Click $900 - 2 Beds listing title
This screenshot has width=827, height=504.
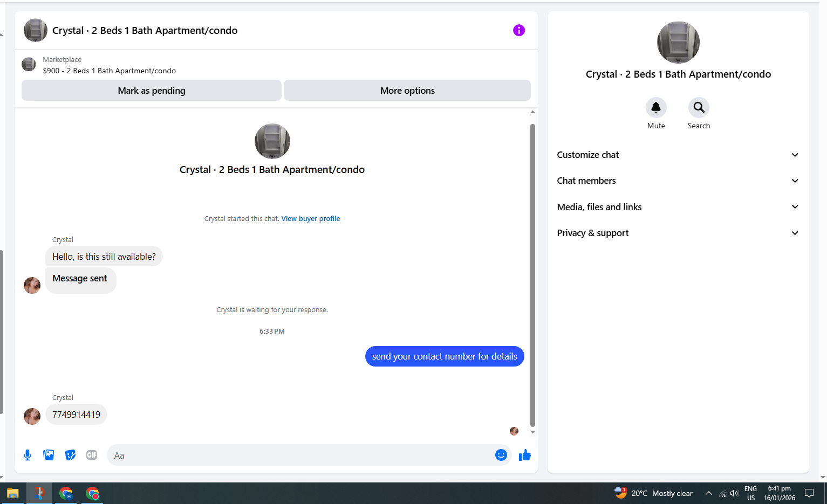(x=110, y=71)
